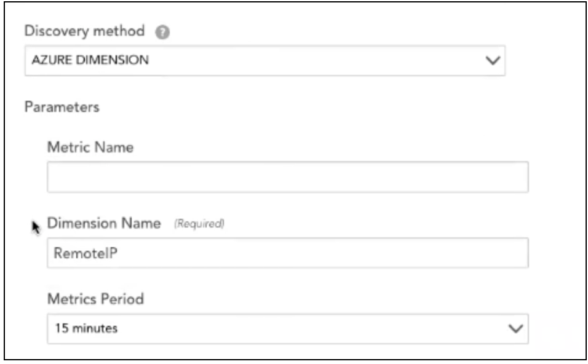Click the Dimension Name label
The image size is (588, 364).
tap(104, 223)
